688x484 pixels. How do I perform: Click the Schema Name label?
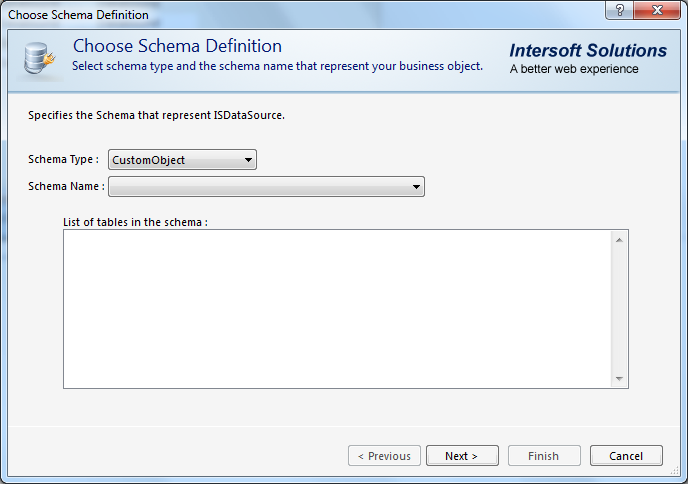66,186
